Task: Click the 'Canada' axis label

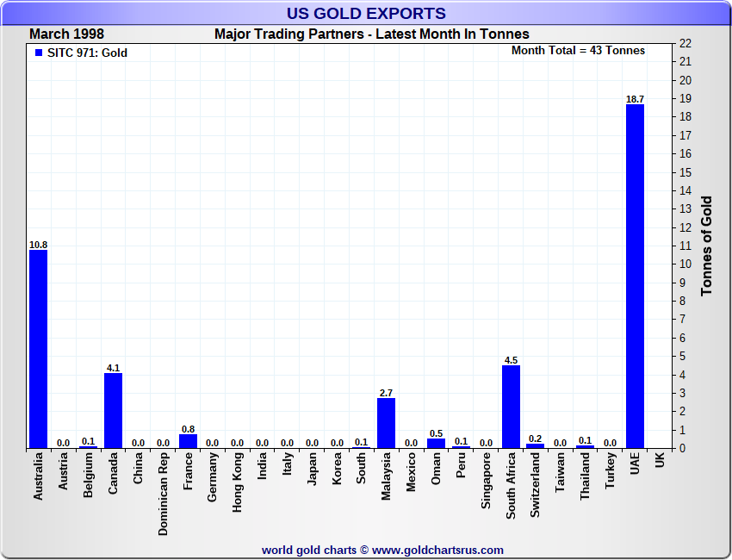Action: click(113, 473)
